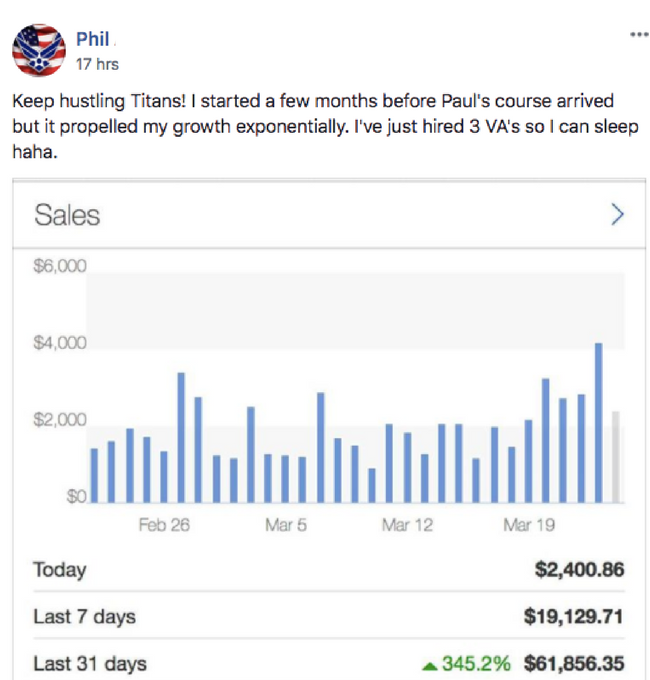Open the three-dot post options menu
This screenshot has height=680, width=650.
point(639,34)
